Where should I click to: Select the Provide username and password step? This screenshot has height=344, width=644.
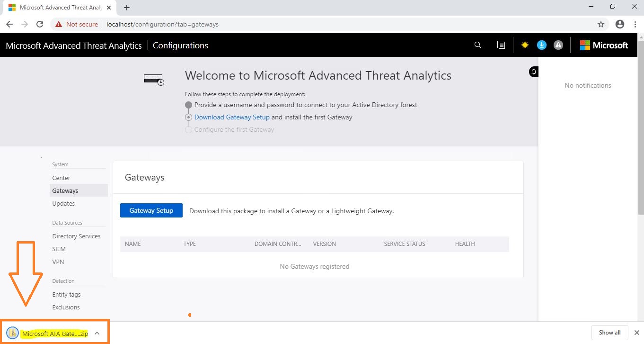coord(306,105)
